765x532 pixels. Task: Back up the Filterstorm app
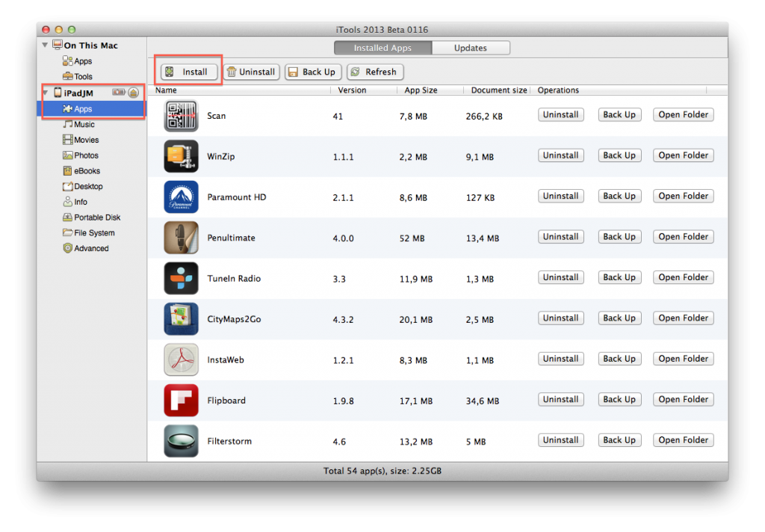(x=619, y=440)
